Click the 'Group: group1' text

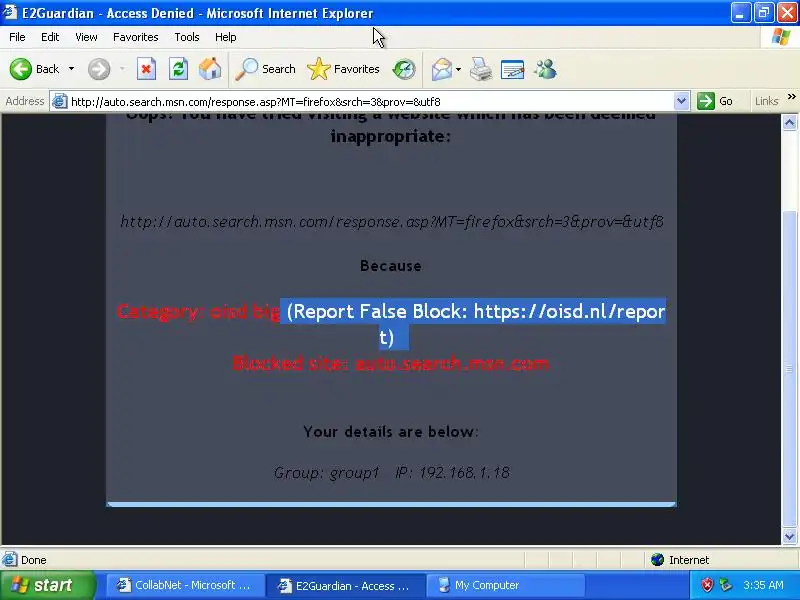[x=327, y=472]
